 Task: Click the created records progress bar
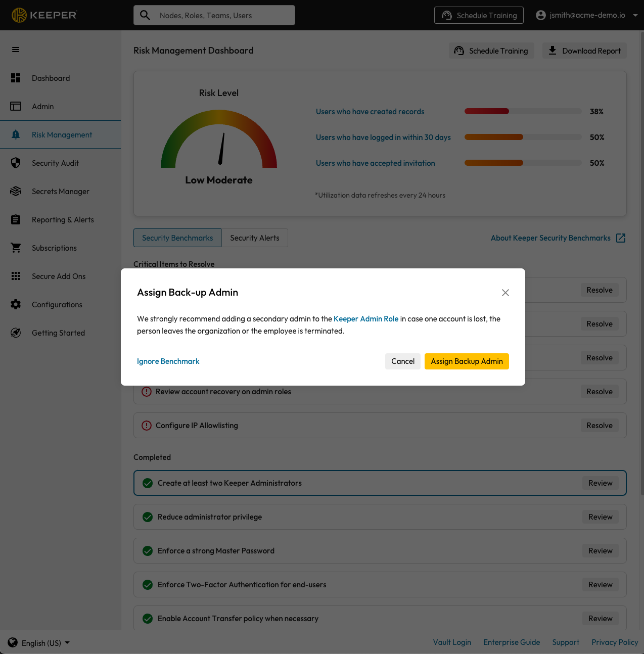pos(523,111)
